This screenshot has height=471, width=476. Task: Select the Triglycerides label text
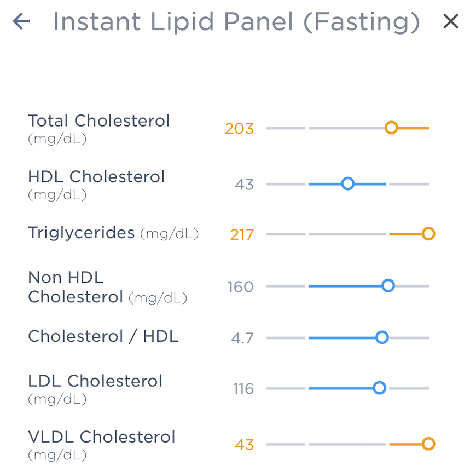81,232
